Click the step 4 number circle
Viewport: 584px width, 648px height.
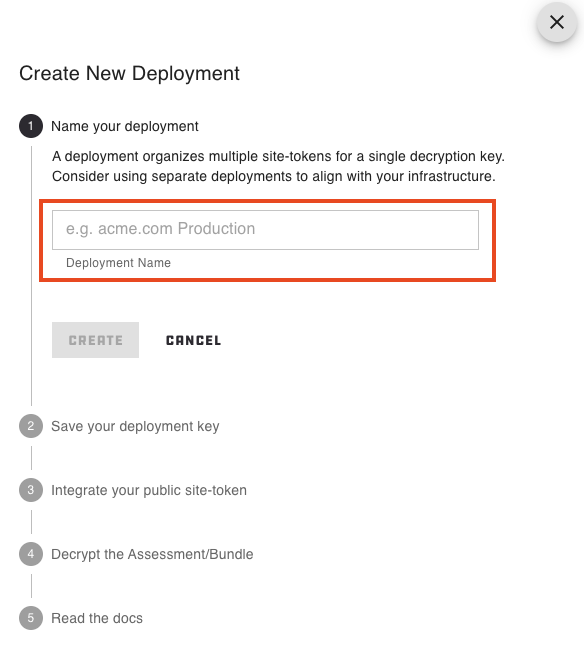(31, 554)
